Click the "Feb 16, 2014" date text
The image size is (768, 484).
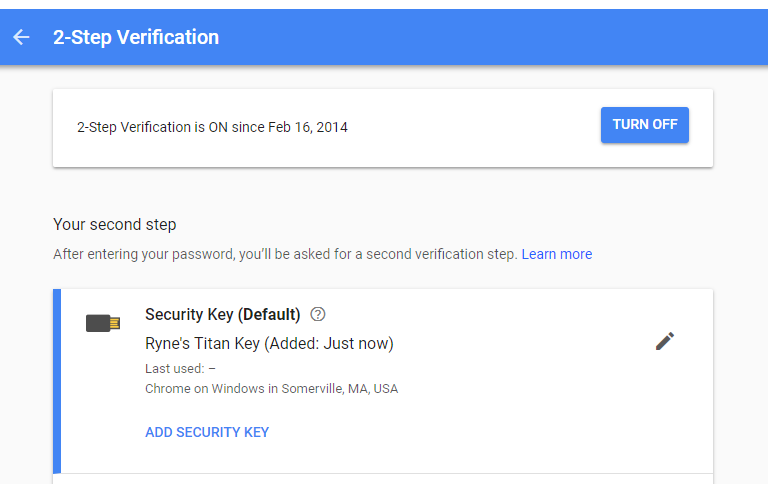point(308,127)
